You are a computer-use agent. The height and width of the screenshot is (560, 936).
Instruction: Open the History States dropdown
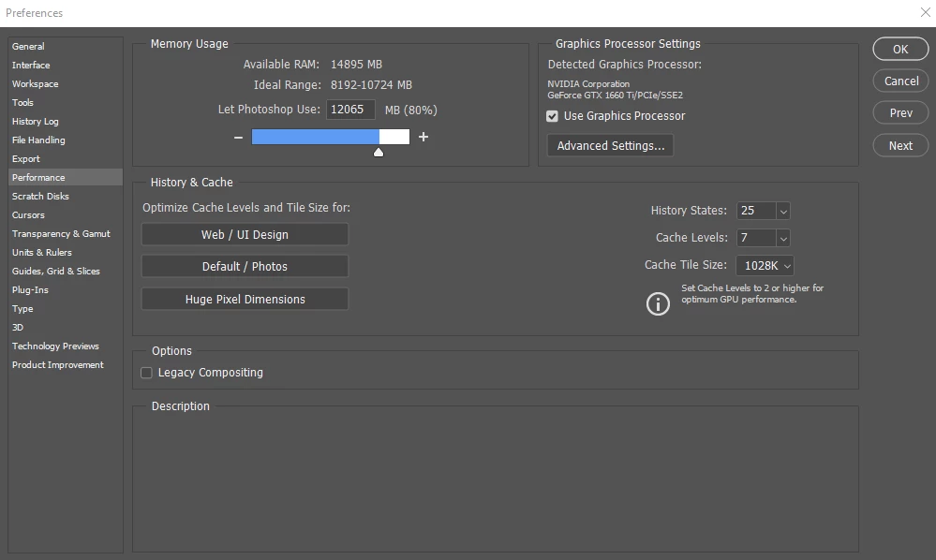pos(783,211)
